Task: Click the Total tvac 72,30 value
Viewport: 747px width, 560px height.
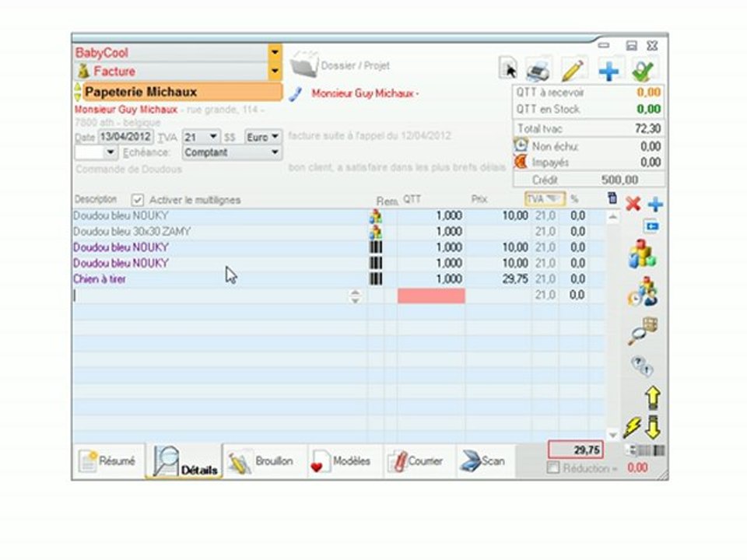Action: pos(647,128)
